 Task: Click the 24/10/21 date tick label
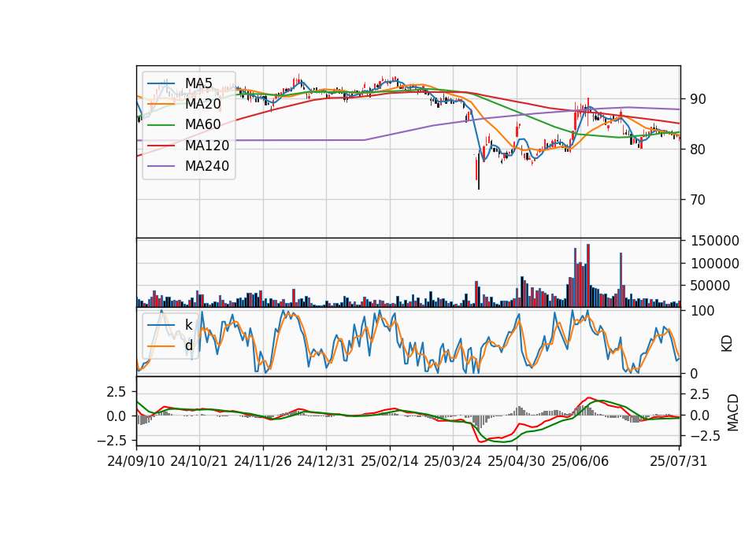[x=199, y=461]
